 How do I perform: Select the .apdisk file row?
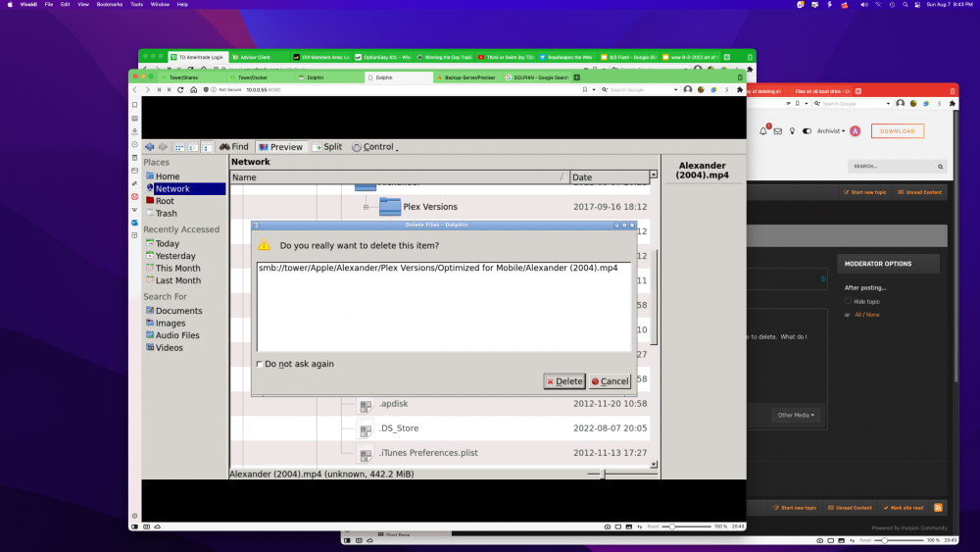440,404
